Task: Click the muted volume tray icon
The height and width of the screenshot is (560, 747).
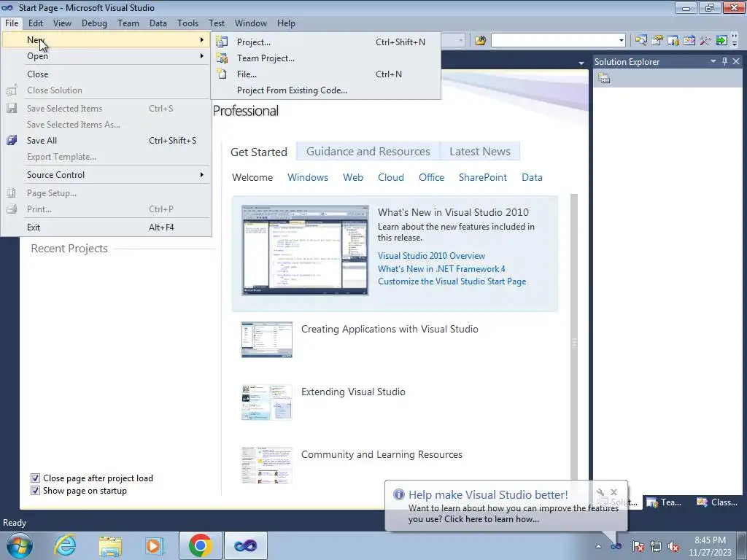Action: (673, 546)
